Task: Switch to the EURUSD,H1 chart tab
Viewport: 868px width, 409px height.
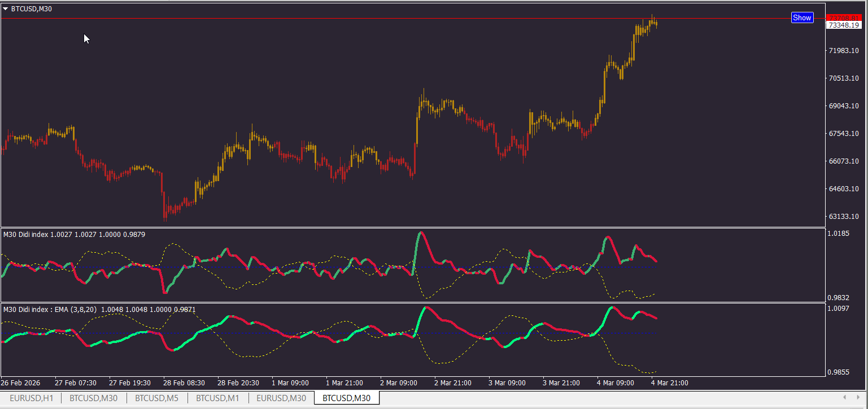Action: tap(32, 398)
